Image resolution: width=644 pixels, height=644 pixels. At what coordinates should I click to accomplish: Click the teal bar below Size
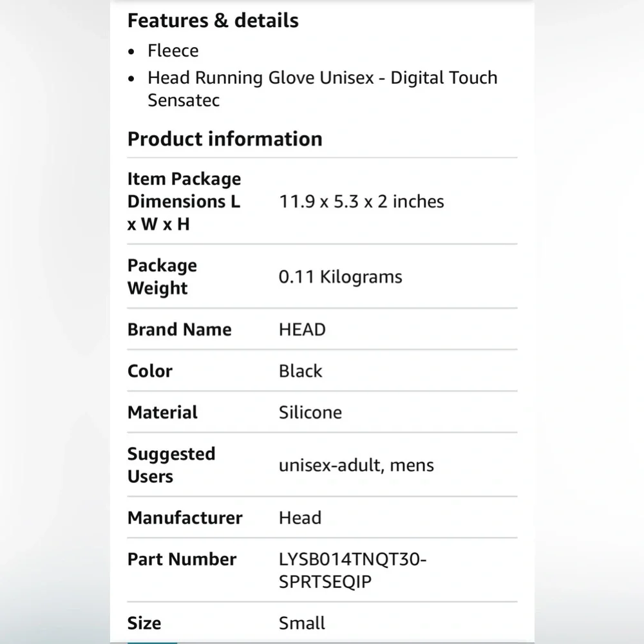(152, 643)
